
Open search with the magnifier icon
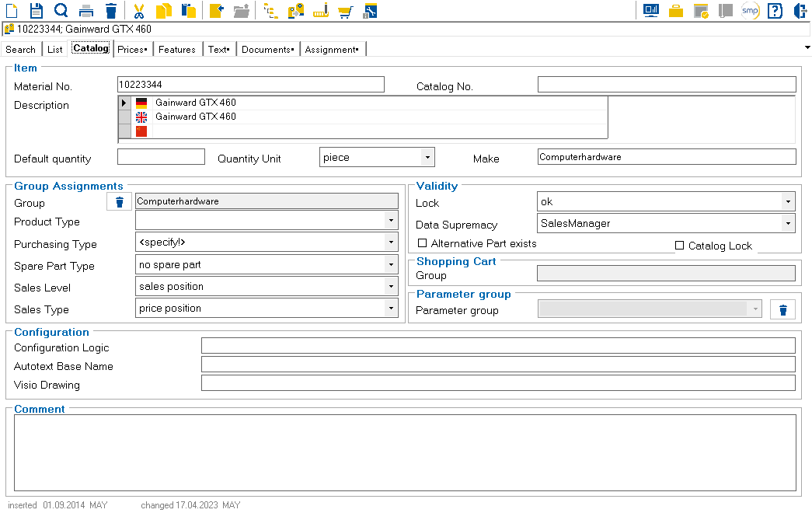(x=61, y=10)
